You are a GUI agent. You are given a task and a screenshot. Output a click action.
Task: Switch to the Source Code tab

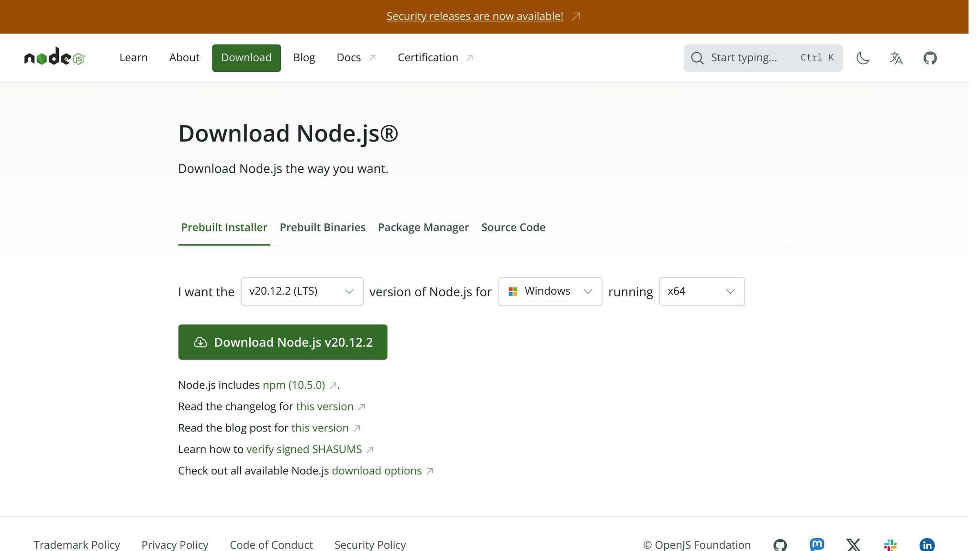click(513, 227)
